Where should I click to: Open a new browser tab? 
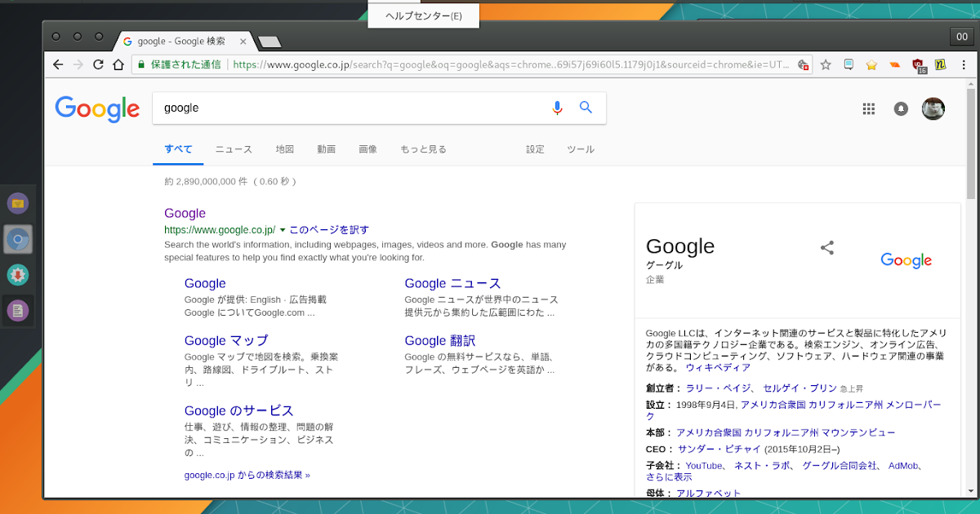[x=269, y=42]
